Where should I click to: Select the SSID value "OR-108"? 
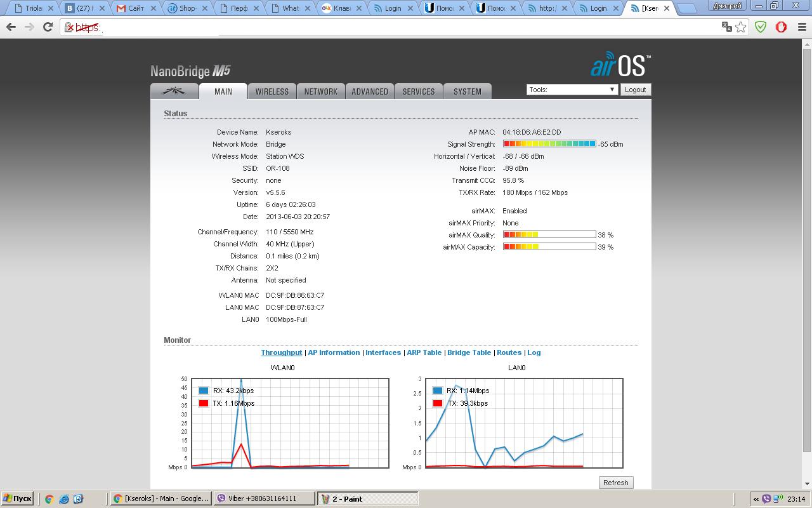pos(277,168)
